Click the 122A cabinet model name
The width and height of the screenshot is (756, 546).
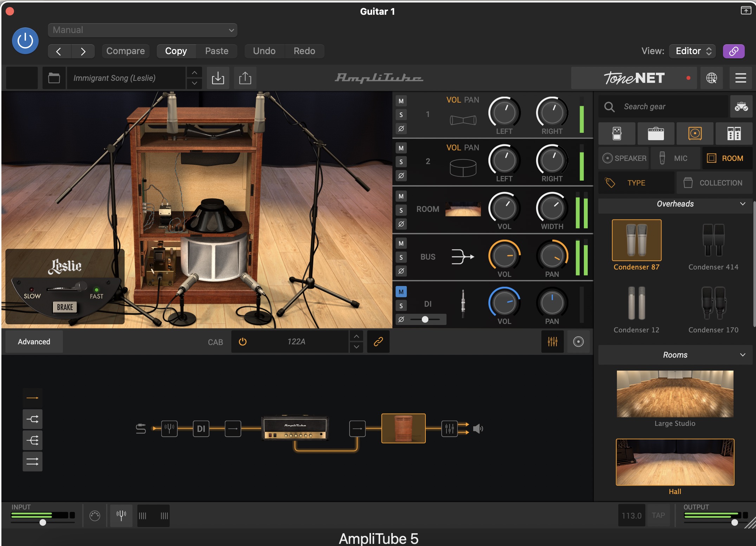click(296, 342)
